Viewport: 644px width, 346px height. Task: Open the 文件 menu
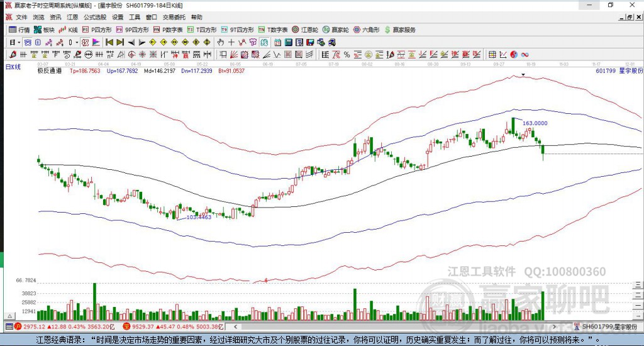click(21, 17)
